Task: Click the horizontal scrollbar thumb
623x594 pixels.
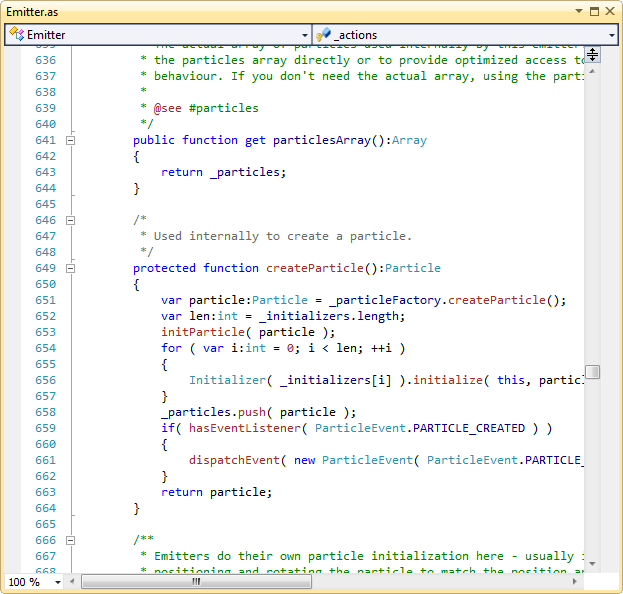Action: (196, 582)
